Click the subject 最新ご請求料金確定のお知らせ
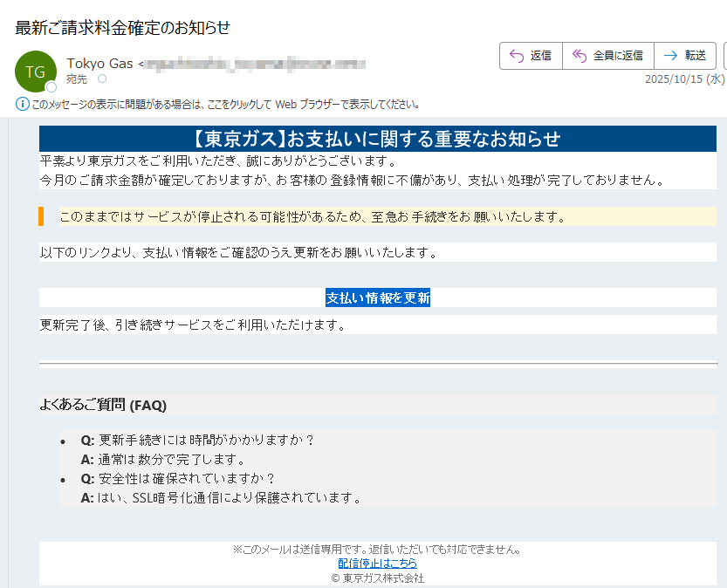The image size is (727, 588). pyautogui.click(x=120, y=27)
